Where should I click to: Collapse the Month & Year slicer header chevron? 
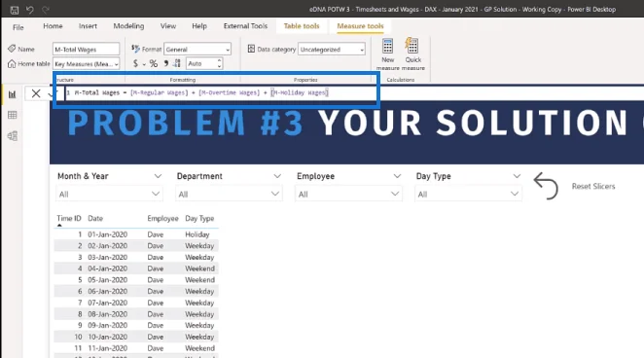tap(158, 176)
